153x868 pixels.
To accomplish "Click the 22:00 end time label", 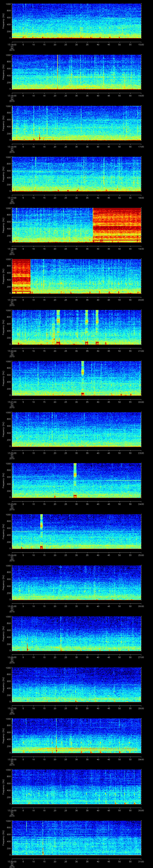I will pyautogui.click(x=141, y=402).
